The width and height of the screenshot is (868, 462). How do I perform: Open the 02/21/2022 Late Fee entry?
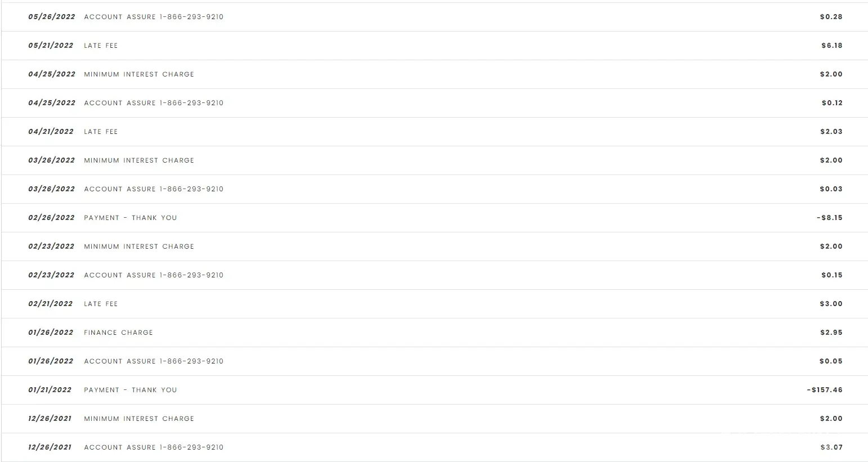[435, 304]
